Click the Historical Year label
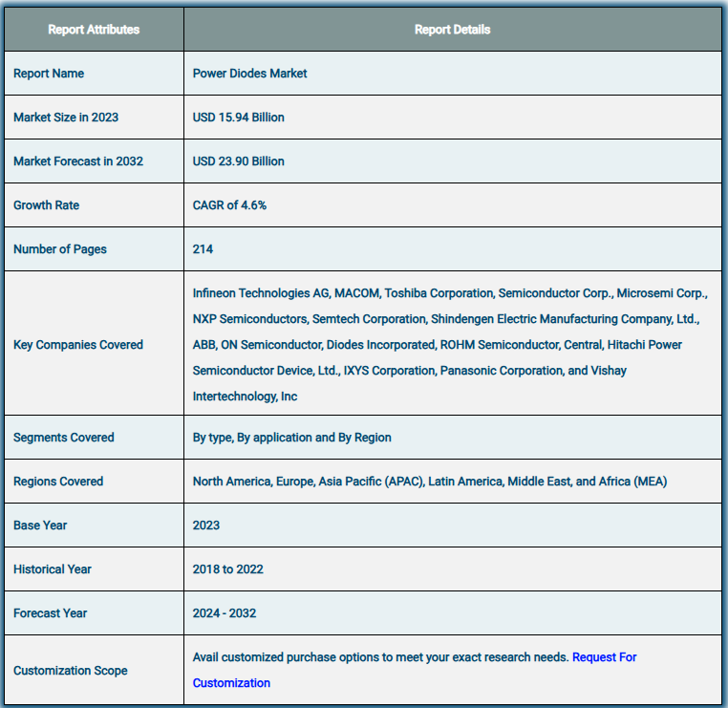Image resolution: width=728 pixels, height=708 pixels. (53, 569)
